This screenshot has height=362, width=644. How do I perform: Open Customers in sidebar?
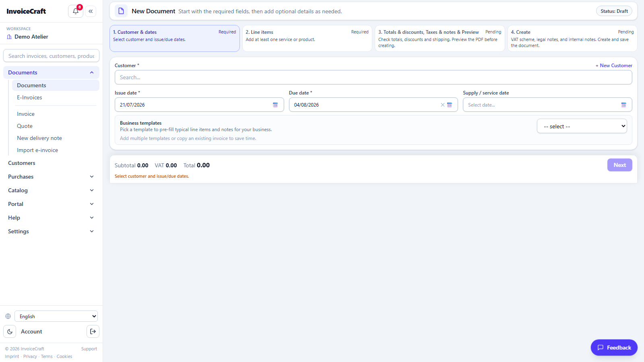(x=51, y=163)
